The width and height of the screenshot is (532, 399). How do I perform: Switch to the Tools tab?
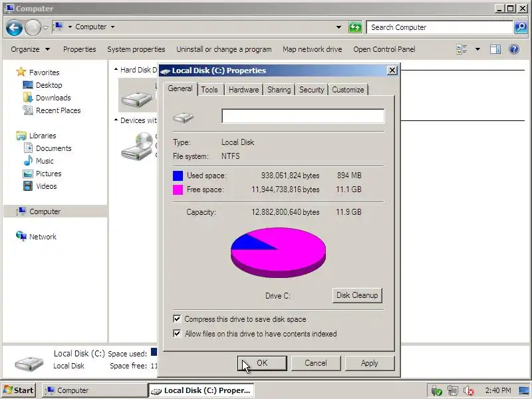click(x=209, y=90)
